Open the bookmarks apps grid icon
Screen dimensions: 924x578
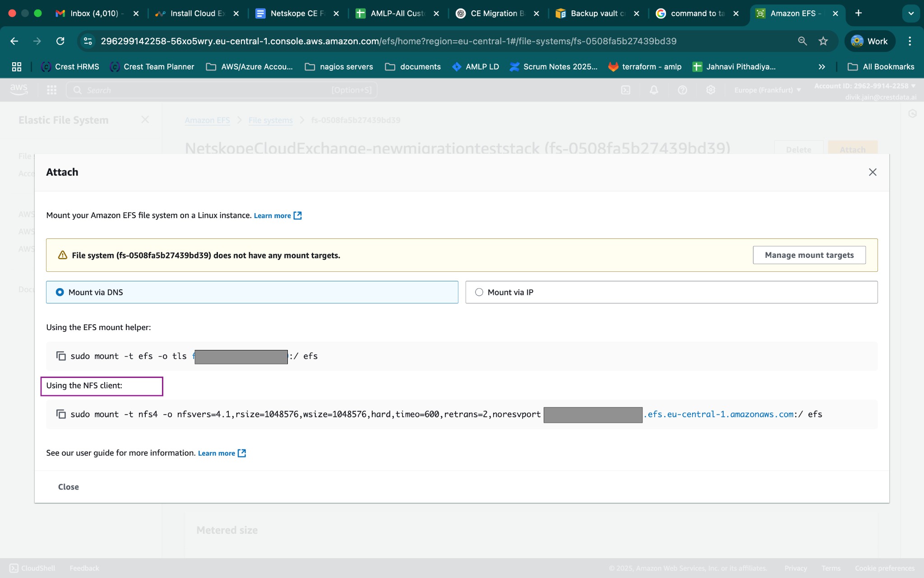click(17, 67)
